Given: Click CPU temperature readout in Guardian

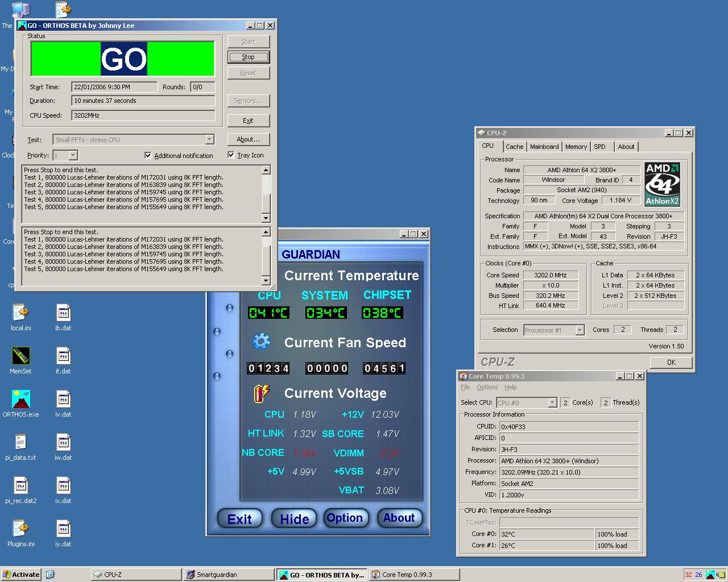Looking at the screenshot, I should click(x=268, y=313).
